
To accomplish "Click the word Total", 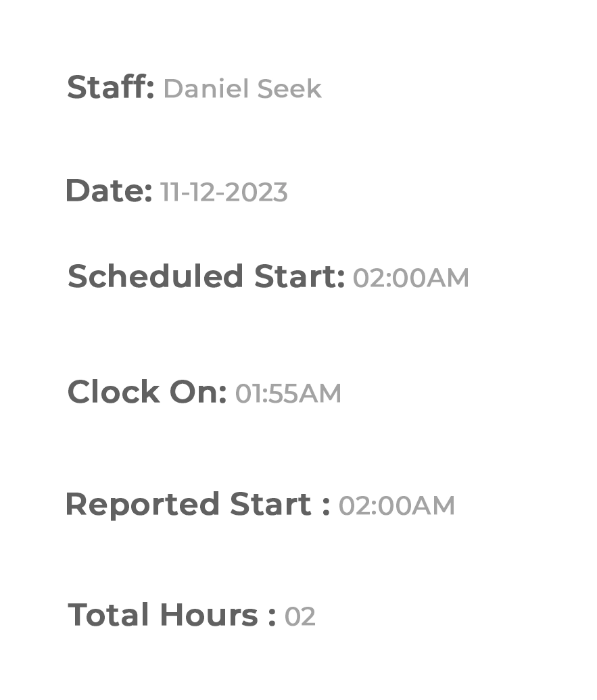I will tap(108, 615).
